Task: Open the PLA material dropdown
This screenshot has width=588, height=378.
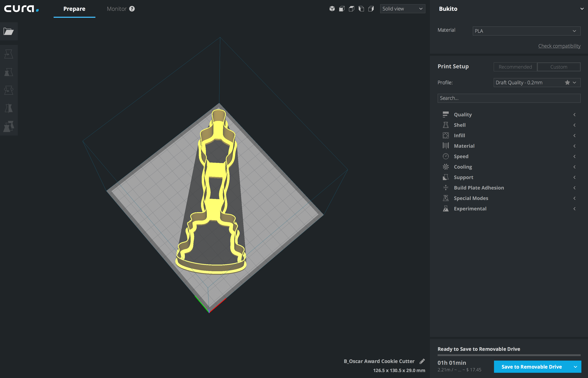Action: [x=526, y=31]
